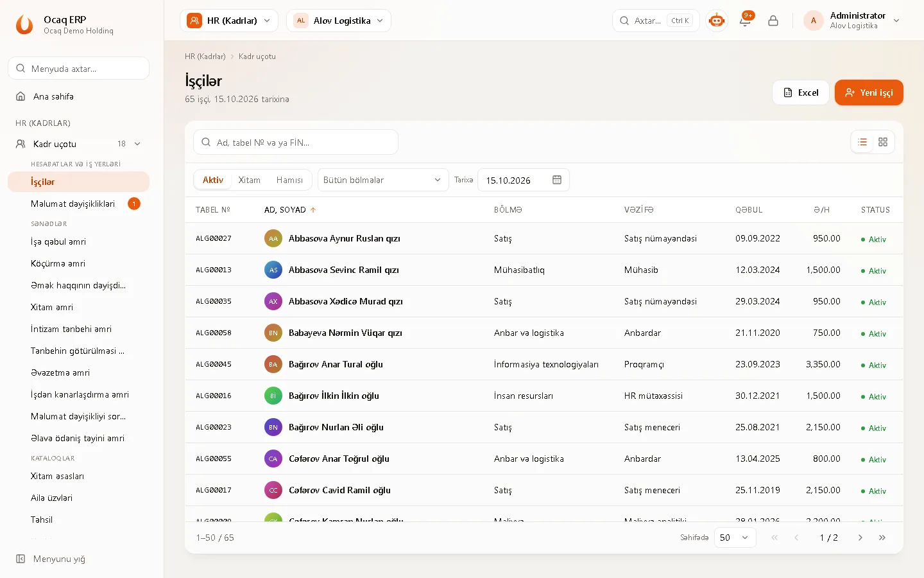Click the HR (Kadrlar) module icon
The width and height of the screenshot is (924, 578).
pos(194,21)
